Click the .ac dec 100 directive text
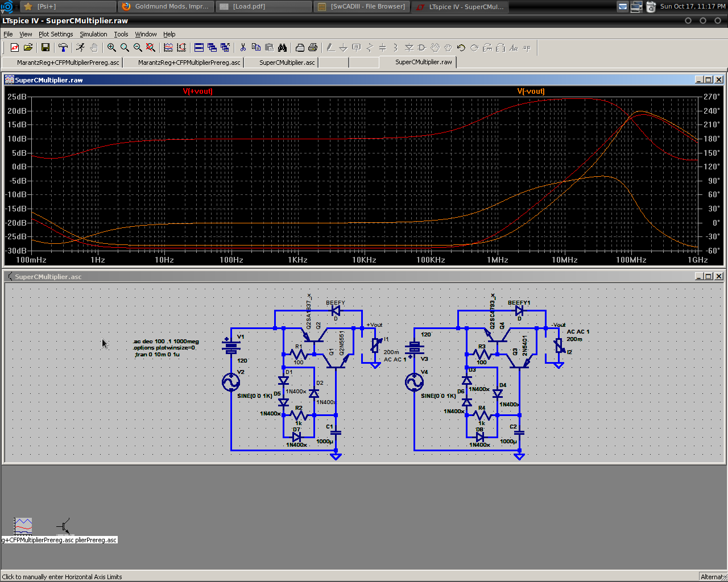The height and width of the screenshot is (582, 728). pos(166,342)
